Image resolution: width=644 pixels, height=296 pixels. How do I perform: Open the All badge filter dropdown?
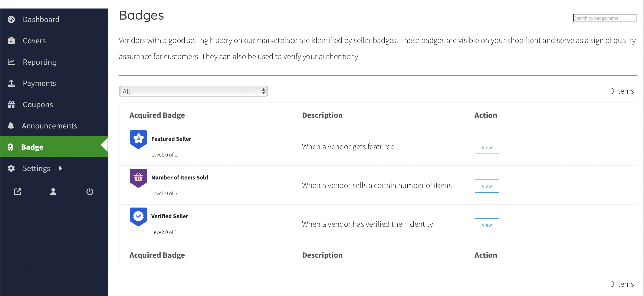194,91
